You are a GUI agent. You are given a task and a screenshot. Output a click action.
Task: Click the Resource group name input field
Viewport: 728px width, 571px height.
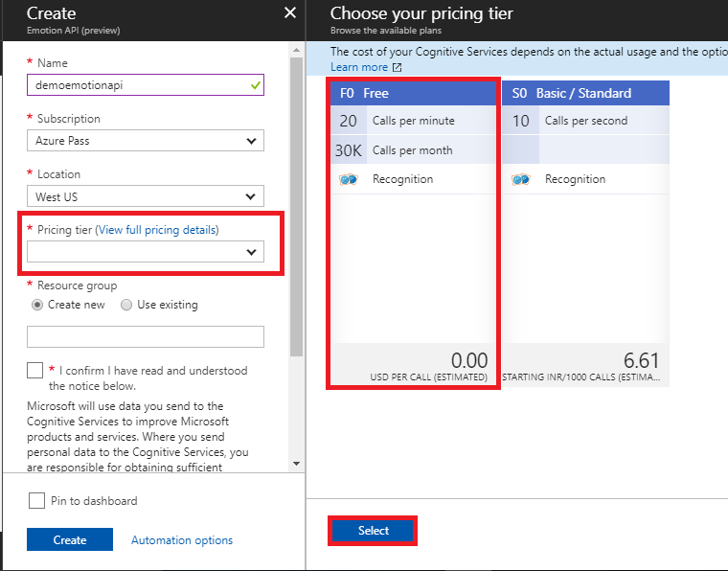coord(145,336)
